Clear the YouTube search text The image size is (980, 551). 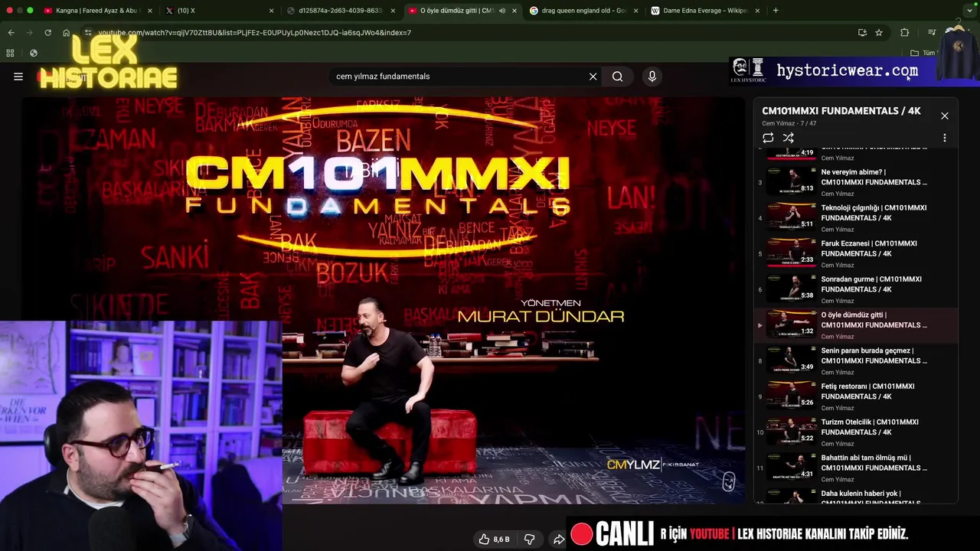pos(593,77)
